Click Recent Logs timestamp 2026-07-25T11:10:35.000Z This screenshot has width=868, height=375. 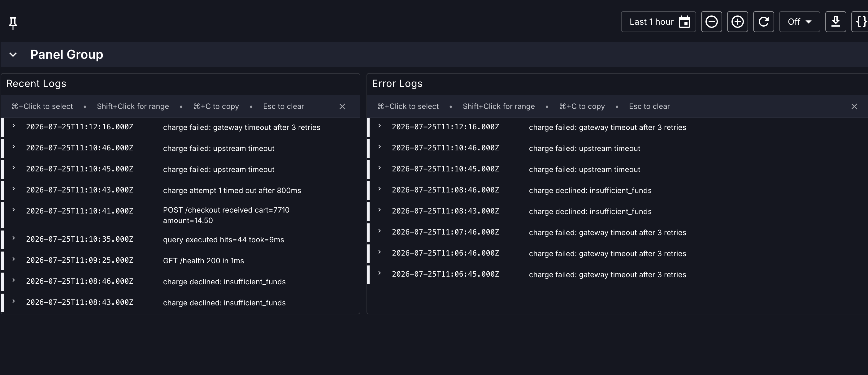tap(80, 239)
